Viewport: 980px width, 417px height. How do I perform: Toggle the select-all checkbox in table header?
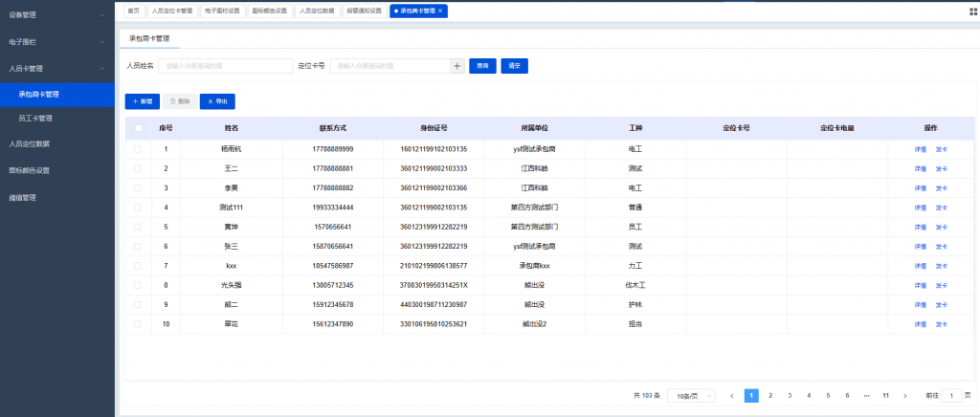138,127
